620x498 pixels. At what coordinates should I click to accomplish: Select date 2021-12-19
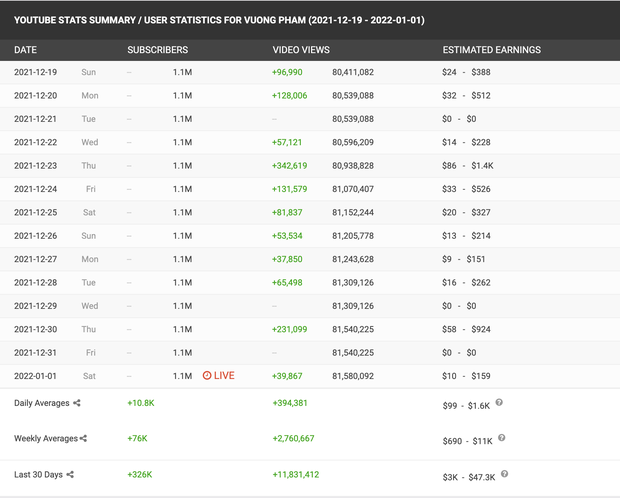coord(36,72)
